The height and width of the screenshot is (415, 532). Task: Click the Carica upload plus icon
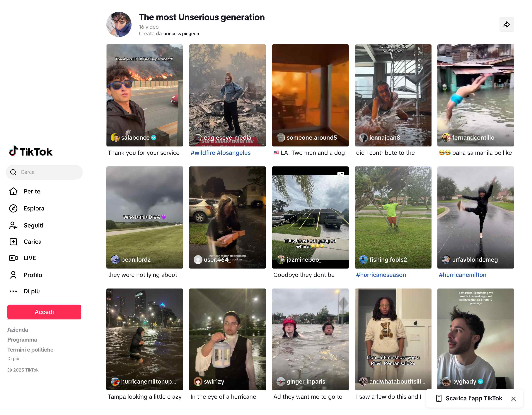click(x=13, y=242)
